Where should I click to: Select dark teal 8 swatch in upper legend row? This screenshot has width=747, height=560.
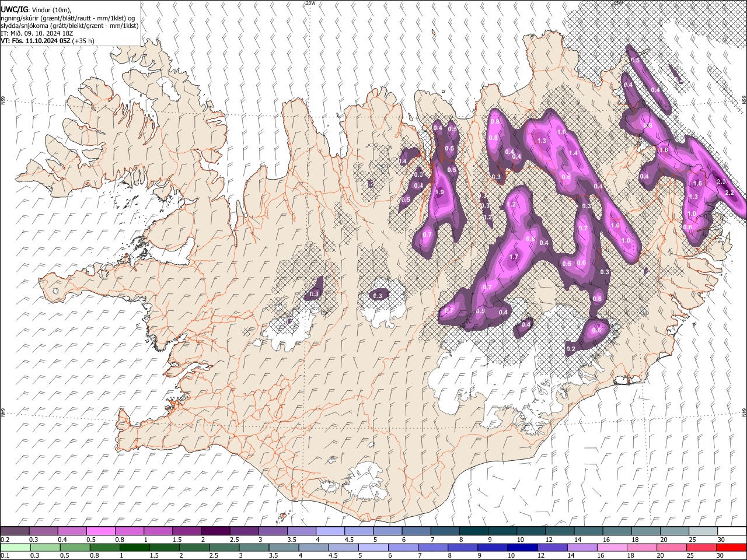point(474,531)
